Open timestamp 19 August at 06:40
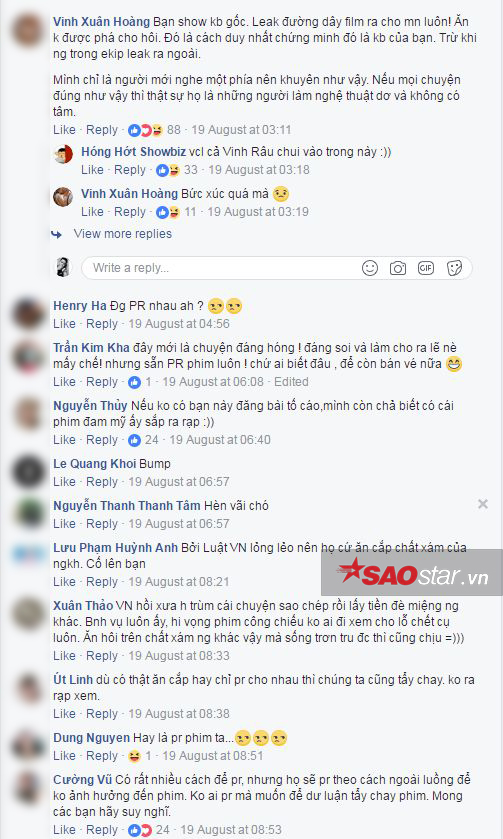Viewport: 503px width, 839px height. pos(220,440)
